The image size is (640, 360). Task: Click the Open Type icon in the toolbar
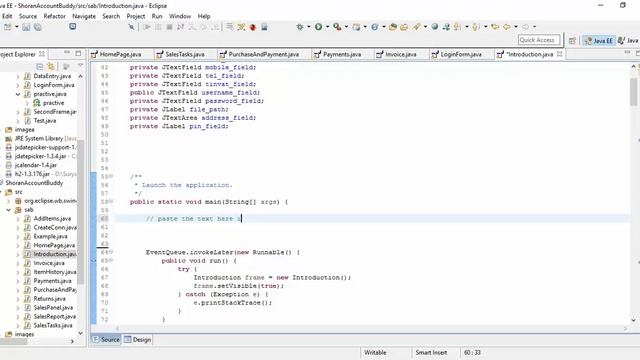pos(393,27)
